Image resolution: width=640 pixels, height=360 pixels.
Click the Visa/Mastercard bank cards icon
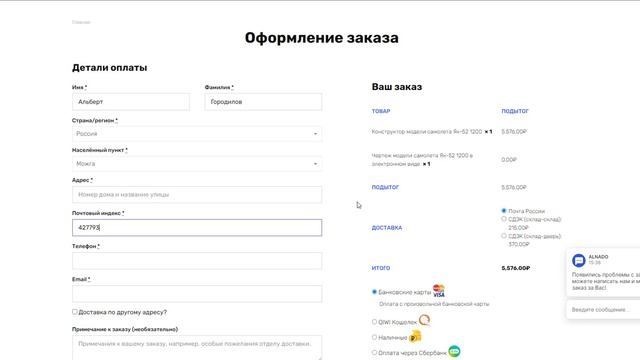click(x=439, y=291)
